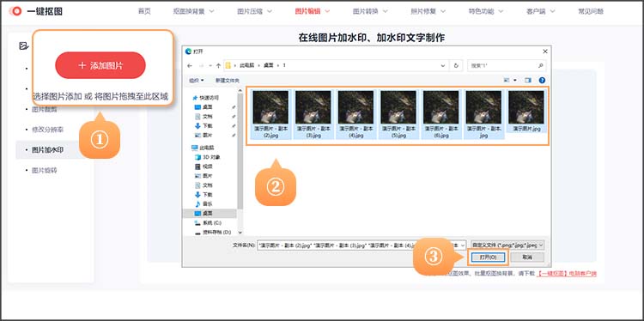Open the 【一键抠图】电脑客户端 download link
The height and width of the screenshot is (321, 644).
[567, 274]
